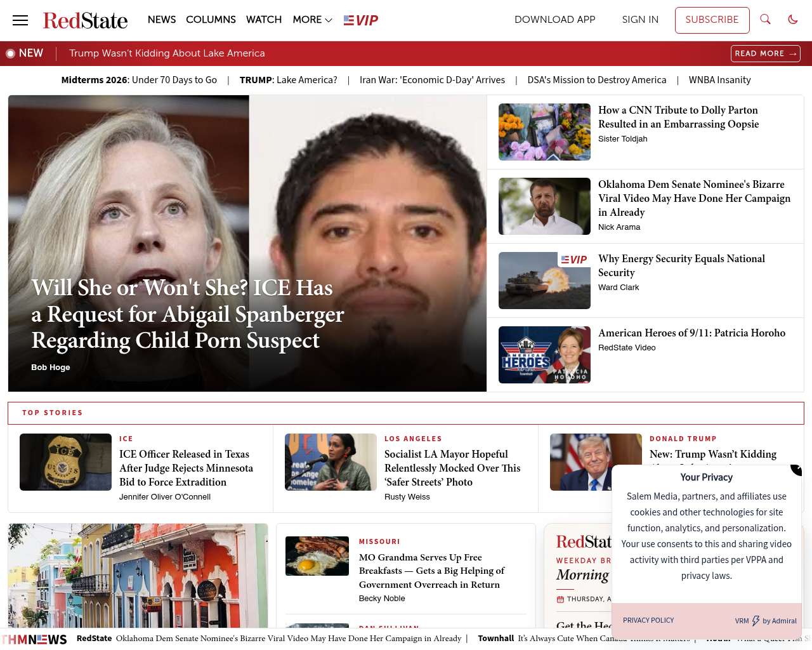Image resolution: width=812 pixels, height=650 pixels.
Task: Toggle dark mode moon icon
Action: click(793, 20)
